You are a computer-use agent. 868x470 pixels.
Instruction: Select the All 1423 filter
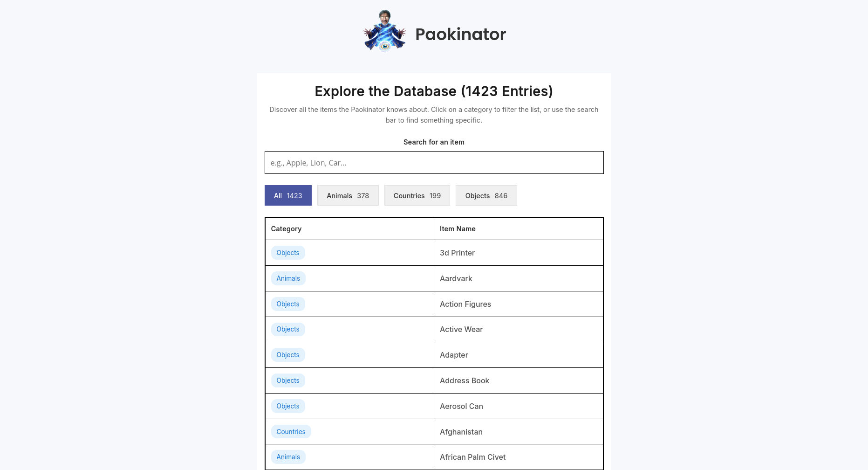[287, 195]
